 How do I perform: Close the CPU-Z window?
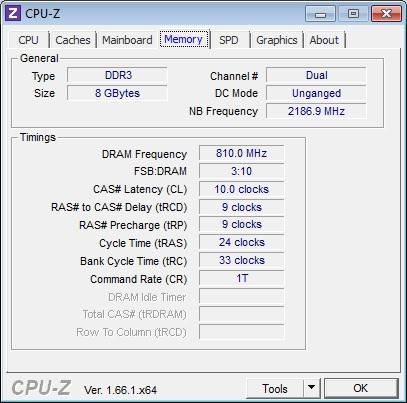386,14
